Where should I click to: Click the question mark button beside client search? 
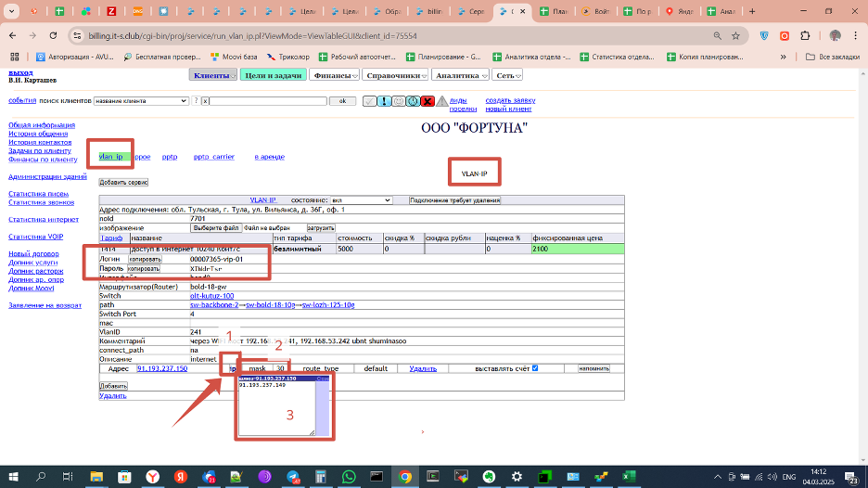pos(196,101)
